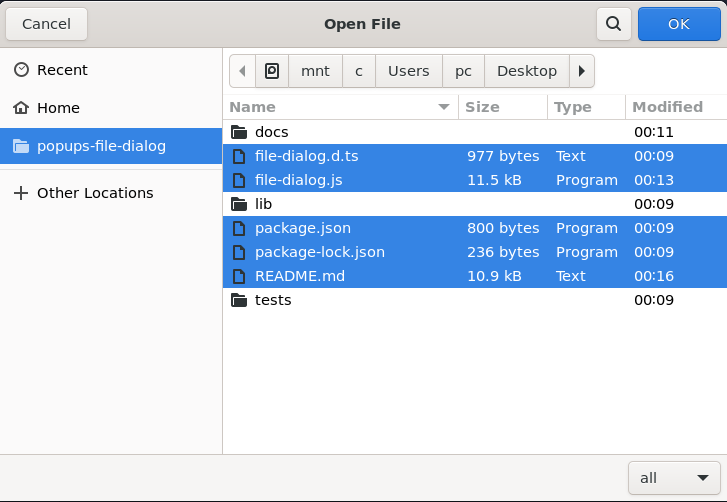Select the lib folder name
Image resolution: width=727 pixels, height=502 pixels.
[x=263, y=204]
